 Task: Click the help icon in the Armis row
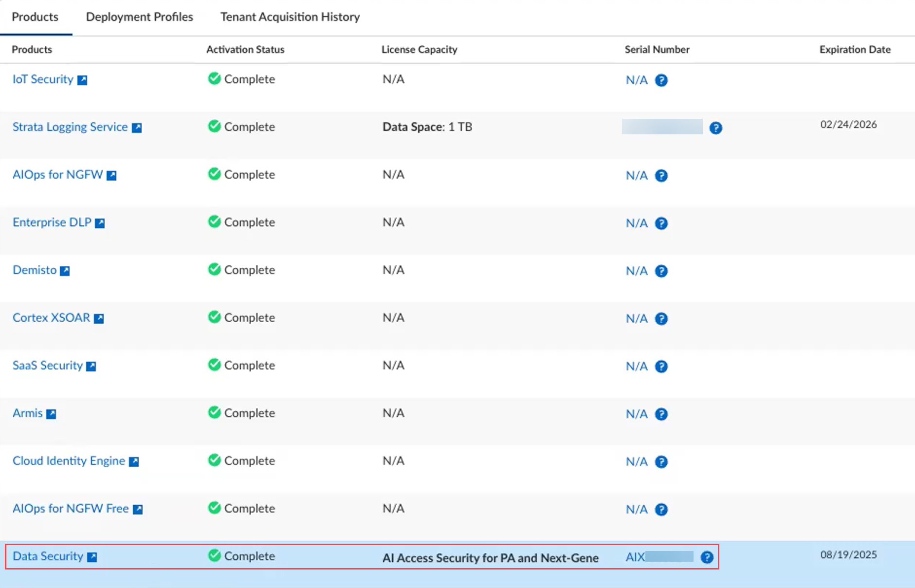[660, 414]
